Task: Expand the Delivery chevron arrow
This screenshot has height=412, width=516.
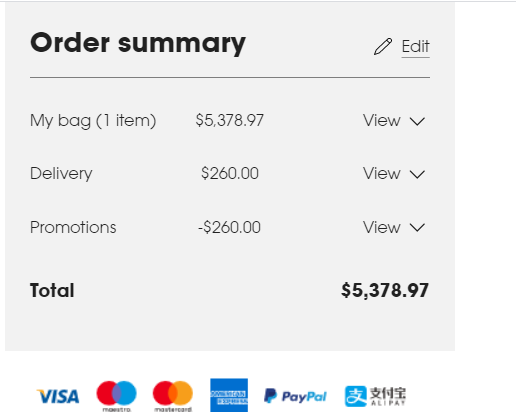Action: (417, 174)
